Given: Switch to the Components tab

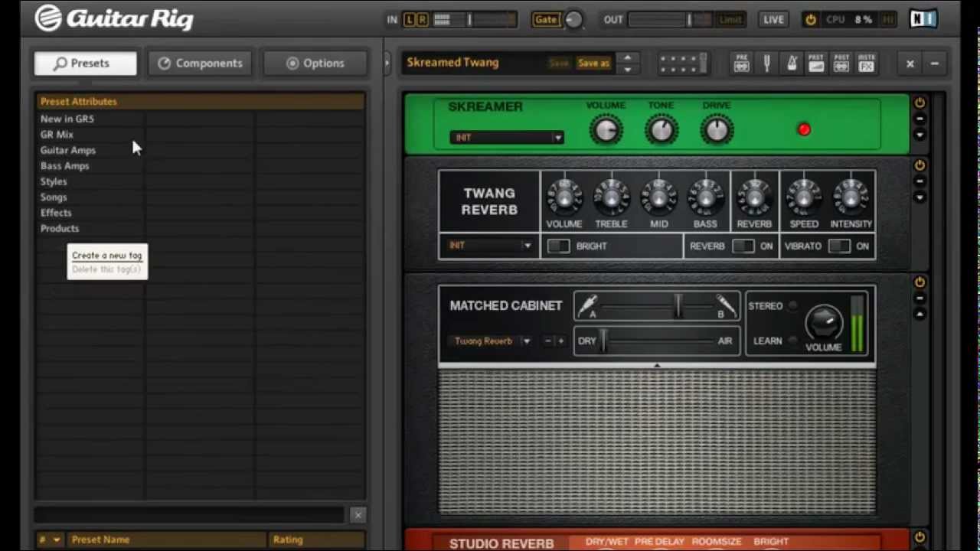Looking at the screenshot, I should [x=200, y=64].
